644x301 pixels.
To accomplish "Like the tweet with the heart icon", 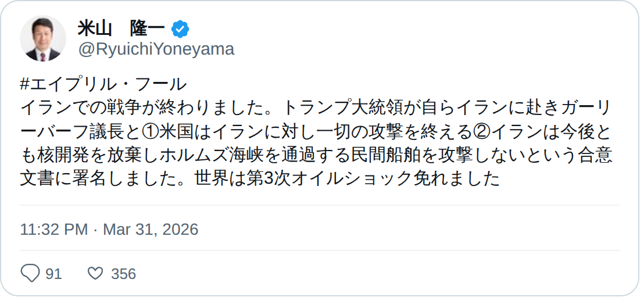I will 95,273.
